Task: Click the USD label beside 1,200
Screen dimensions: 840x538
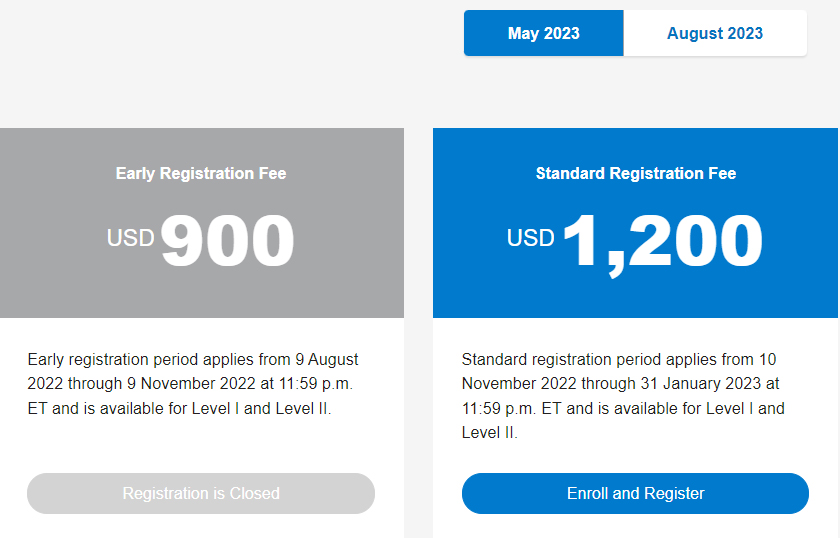Action: [530, 238]
